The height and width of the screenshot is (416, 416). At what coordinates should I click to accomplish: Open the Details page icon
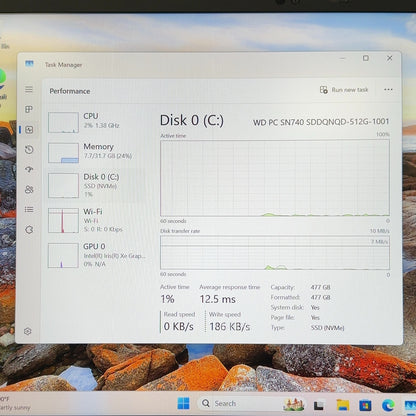click(29, 209)
